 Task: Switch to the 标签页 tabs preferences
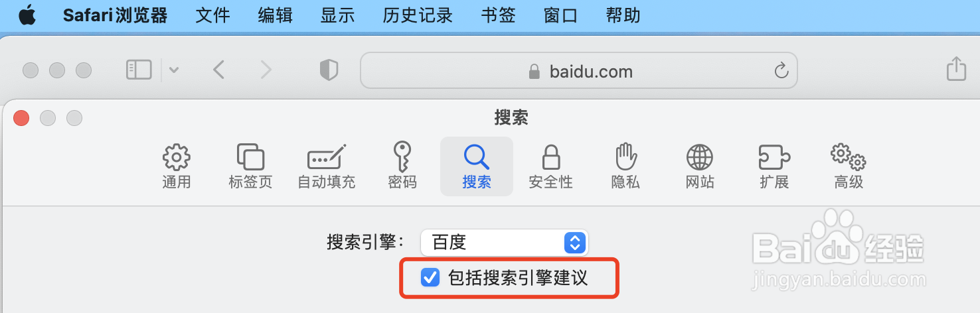coord(250,166)
